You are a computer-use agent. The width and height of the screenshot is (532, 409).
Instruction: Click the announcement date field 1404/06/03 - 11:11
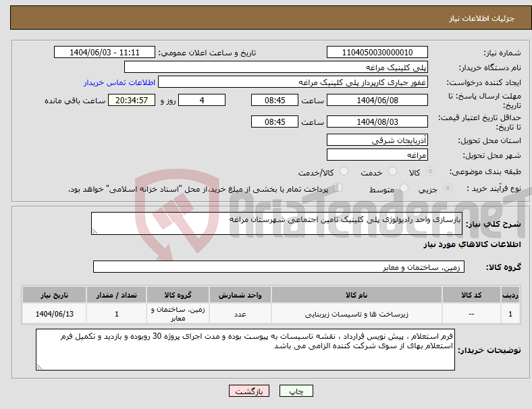pos(105,52)
